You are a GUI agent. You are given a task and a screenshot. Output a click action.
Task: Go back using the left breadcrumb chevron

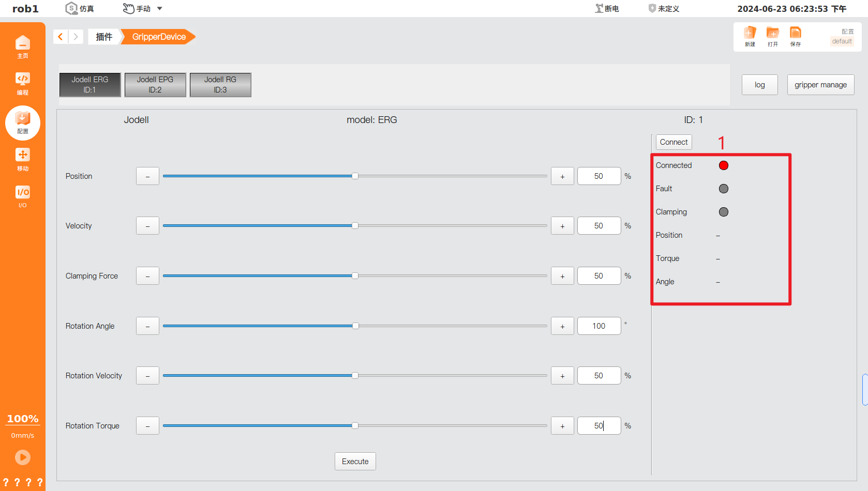click(61, 36)
